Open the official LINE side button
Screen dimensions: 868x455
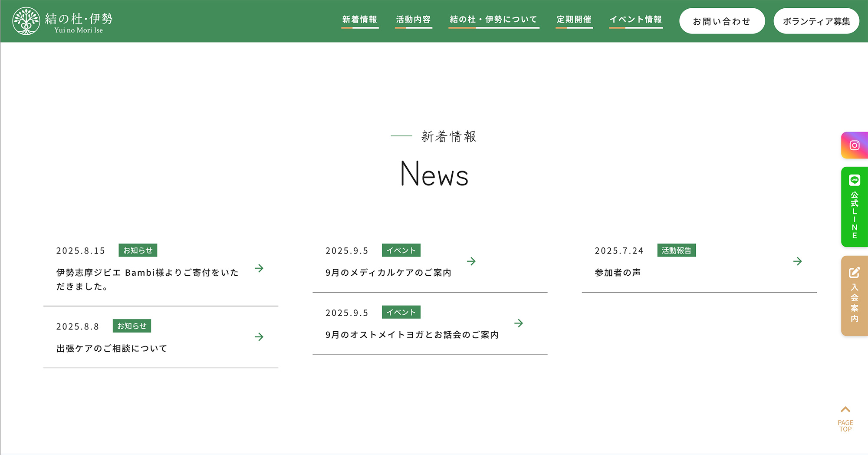[x=854, y=207]
